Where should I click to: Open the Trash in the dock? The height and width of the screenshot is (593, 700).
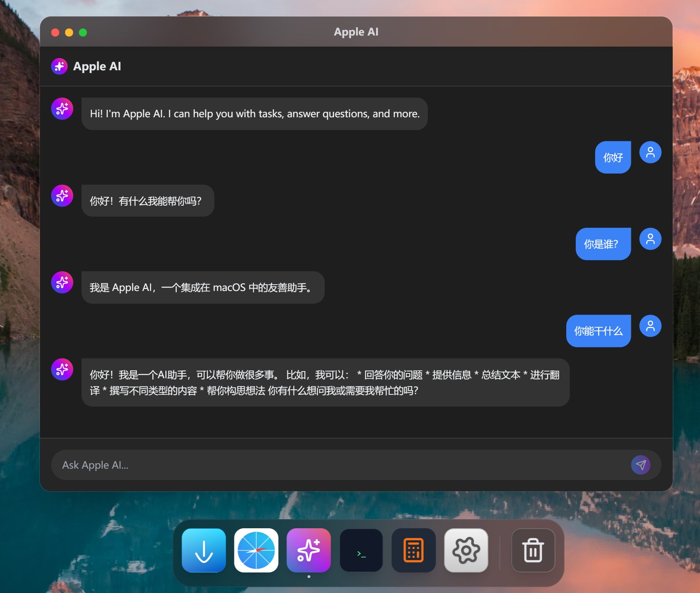click(x=533, y=550)
